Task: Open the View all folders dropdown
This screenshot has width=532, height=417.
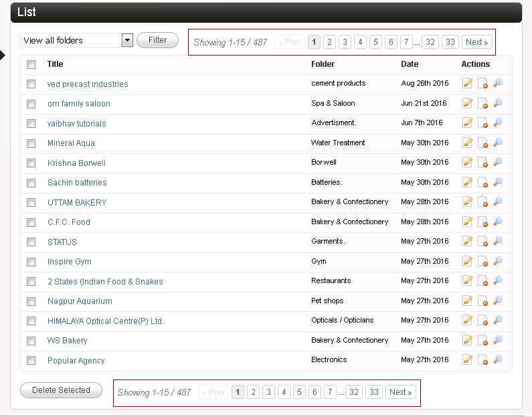Action: click(x=77, y=40)
